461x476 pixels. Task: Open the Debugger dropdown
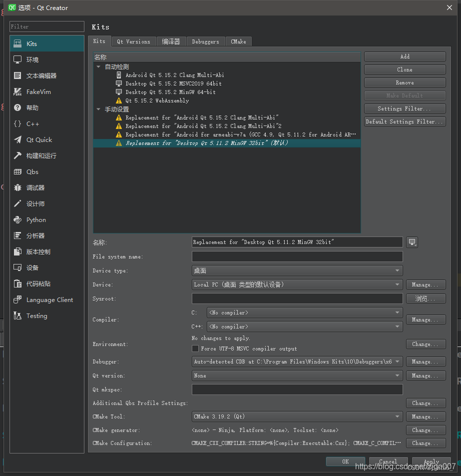(297, 361)
